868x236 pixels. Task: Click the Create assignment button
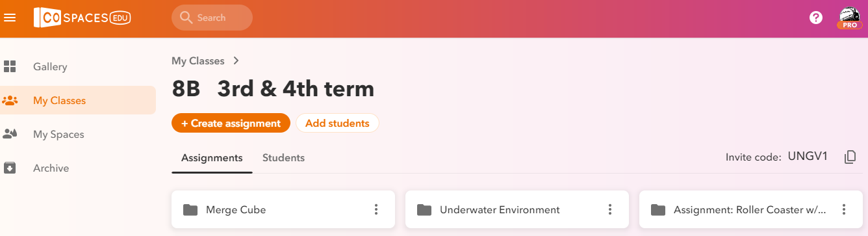click(231, 123)
